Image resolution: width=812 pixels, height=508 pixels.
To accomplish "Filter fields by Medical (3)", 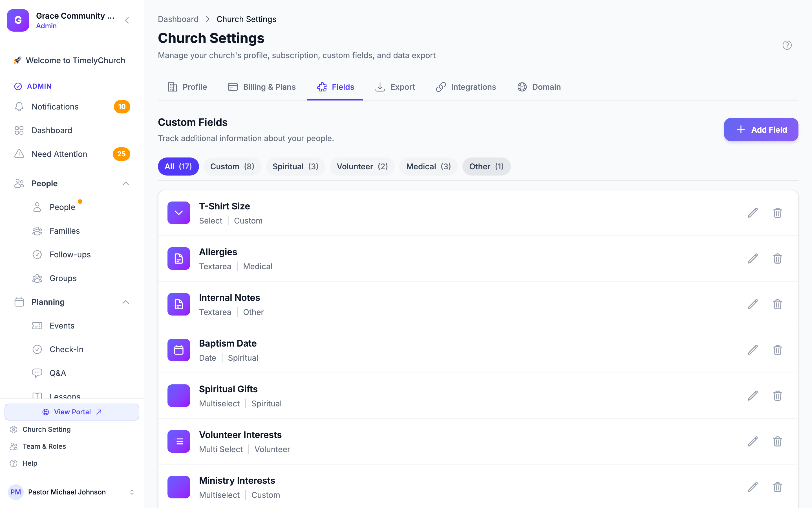I will [429, 166].
